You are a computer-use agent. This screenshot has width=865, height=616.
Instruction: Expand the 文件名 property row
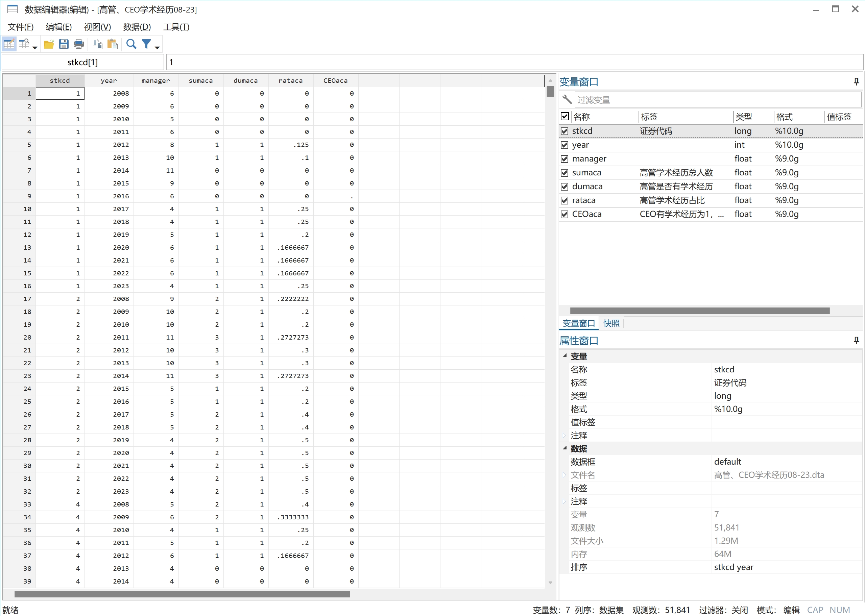point(564,475)
